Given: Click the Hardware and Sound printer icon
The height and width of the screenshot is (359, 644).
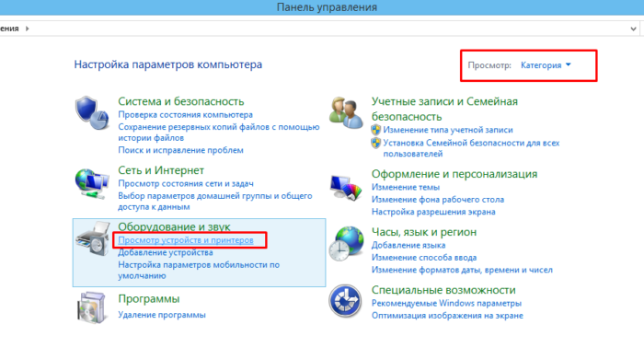Looking at the screenshot, I should coord(93,238).
